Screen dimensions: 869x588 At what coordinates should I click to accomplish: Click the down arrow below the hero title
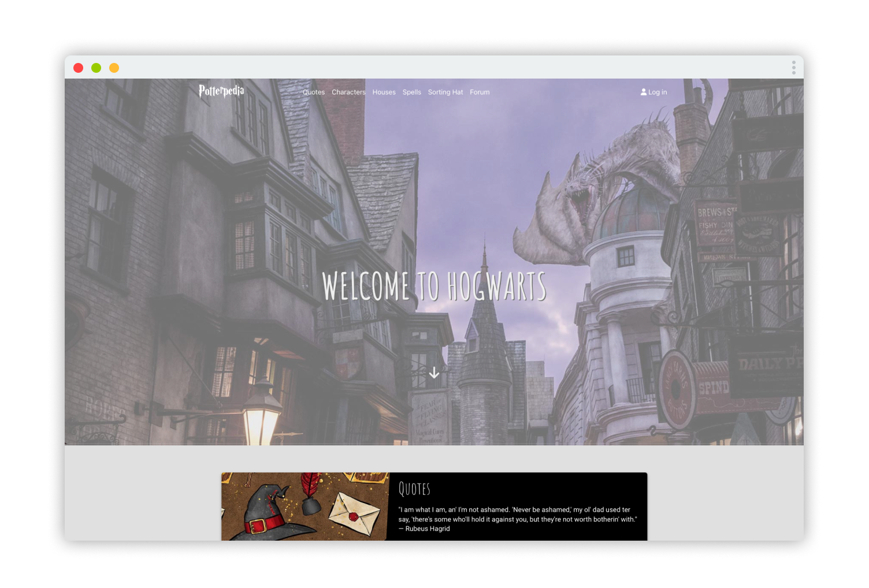tap(434, 373)
